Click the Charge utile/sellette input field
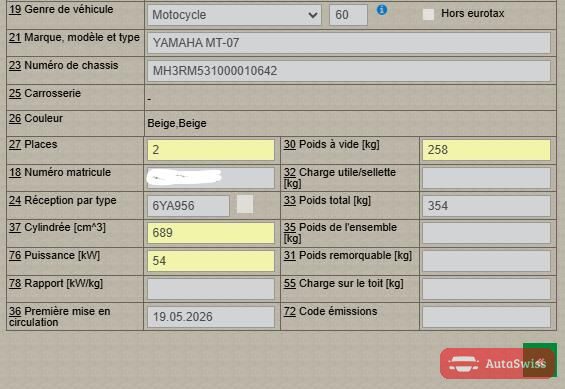The image size is (565, 389). [x=486, y=178]
